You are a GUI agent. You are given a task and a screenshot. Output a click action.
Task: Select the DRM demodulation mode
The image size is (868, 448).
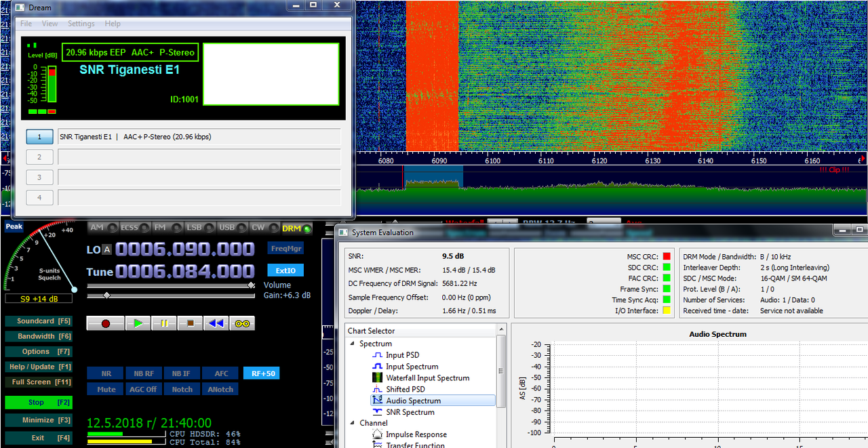click(x=296, y=228)
